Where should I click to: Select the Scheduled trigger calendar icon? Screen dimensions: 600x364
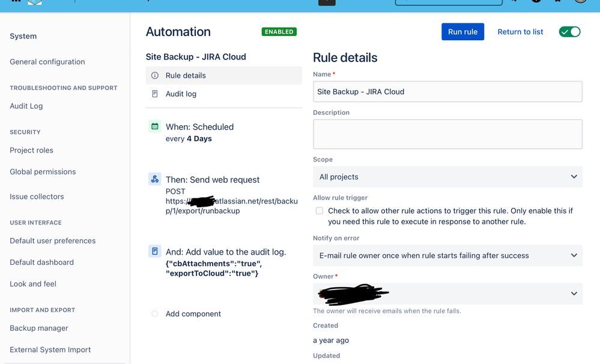154,126
